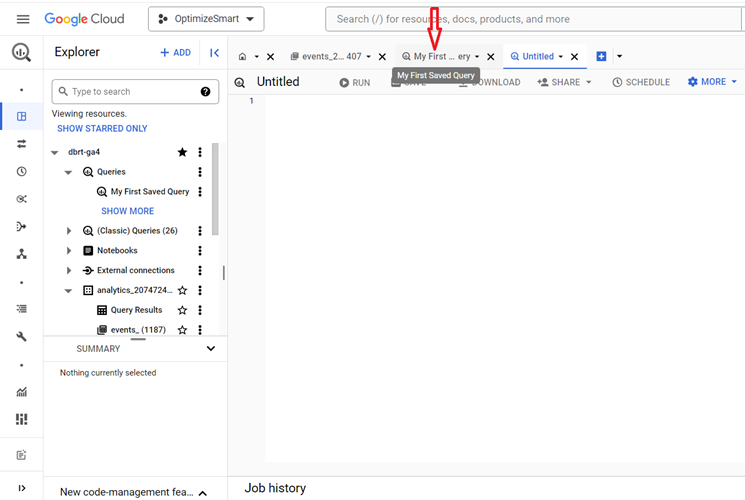Viewport: 745px width, 500px height.
Task: Expand the left navigation sidebar
Action: (21, 488)
